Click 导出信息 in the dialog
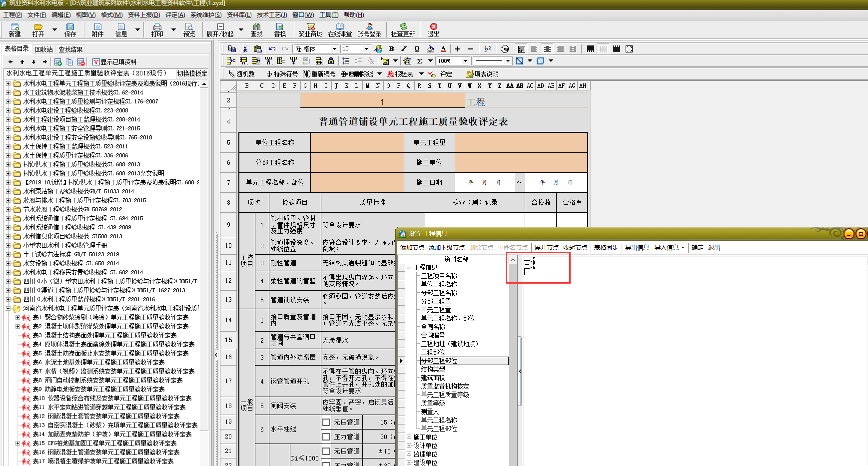Screen dimensions: 868x466 [637, 248]
